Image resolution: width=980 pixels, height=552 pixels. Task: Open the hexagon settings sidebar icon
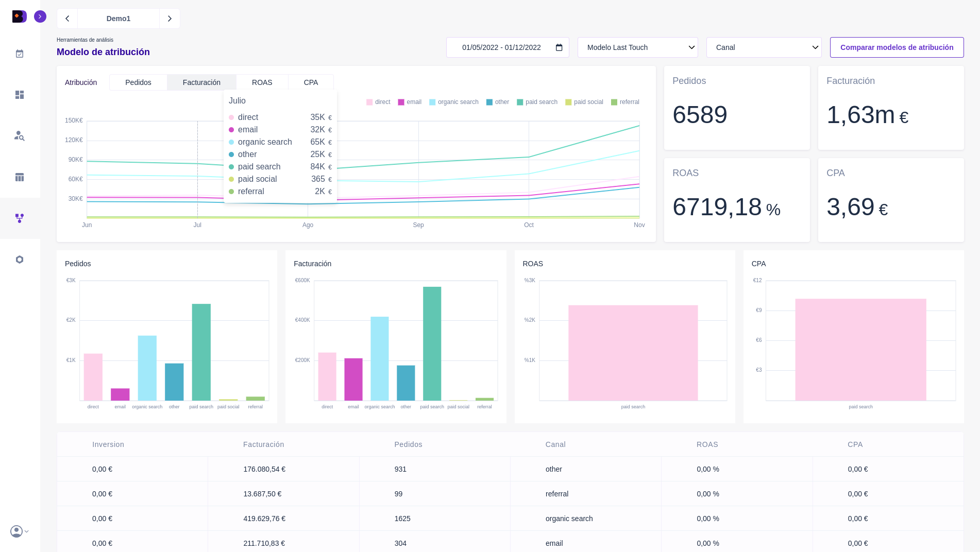(x=20, y=260)
